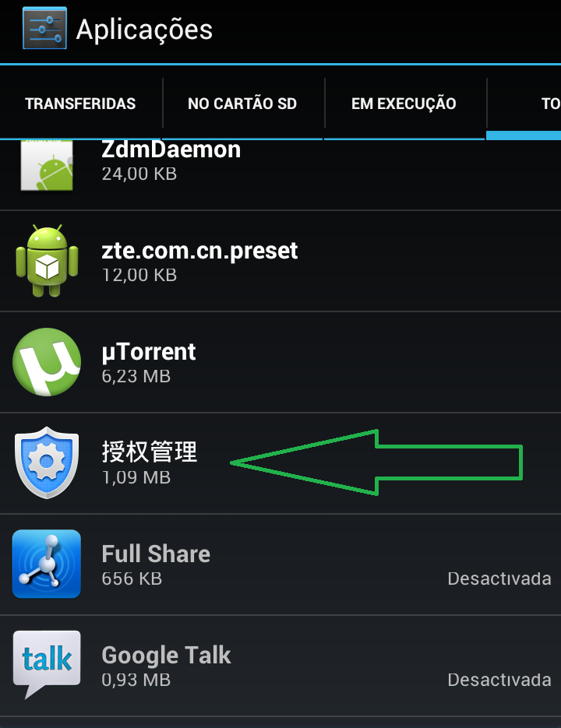Open zte.com.cn.preset app info
This screenshot has height=728, width=561.
(x=280, y=261)
